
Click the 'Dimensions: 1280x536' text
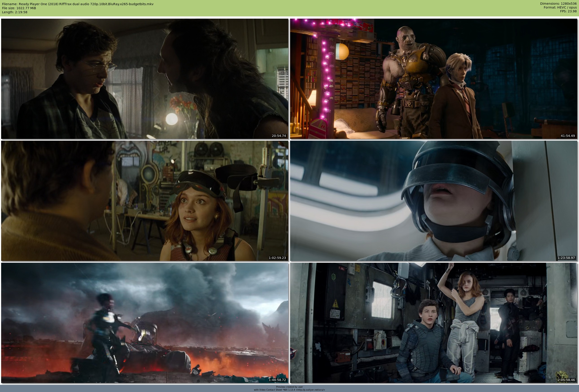tap(558, 4)
